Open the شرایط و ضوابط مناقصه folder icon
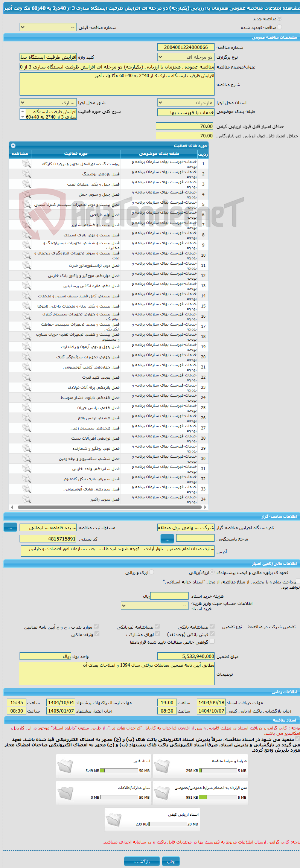This screenshot has width=300, height=868. (x=162, y=766)
